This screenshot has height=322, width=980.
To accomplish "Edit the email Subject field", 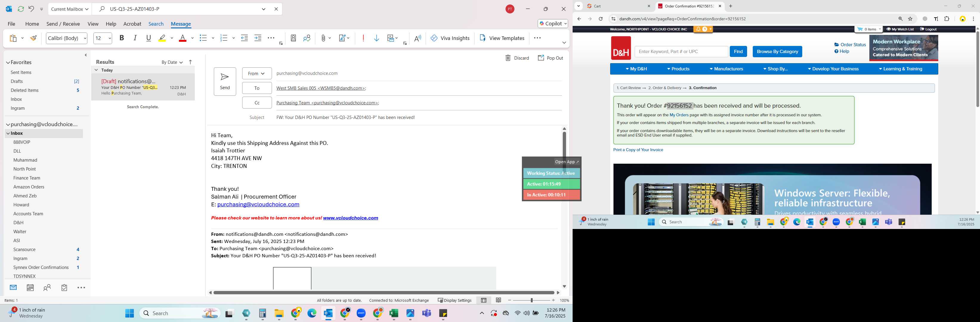I will 418,117.
